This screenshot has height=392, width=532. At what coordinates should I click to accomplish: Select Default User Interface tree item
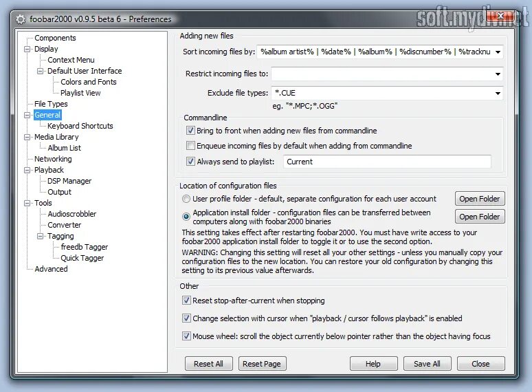[x=85, y=71]
